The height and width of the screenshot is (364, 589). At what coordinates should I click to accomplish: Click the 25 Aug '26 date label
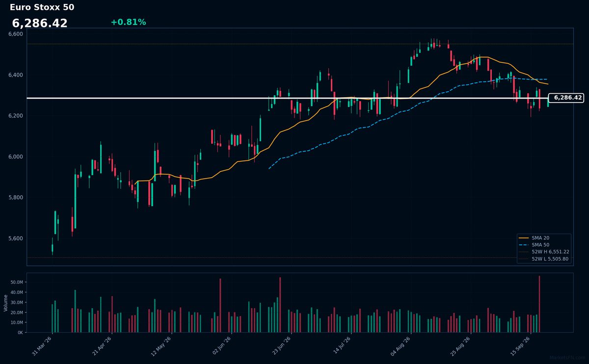tap(461, 346)
